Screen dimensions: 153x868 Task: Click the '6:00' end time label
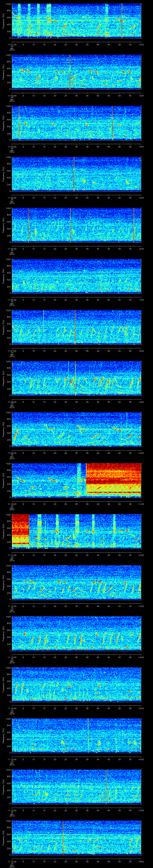tap(141, 248)
